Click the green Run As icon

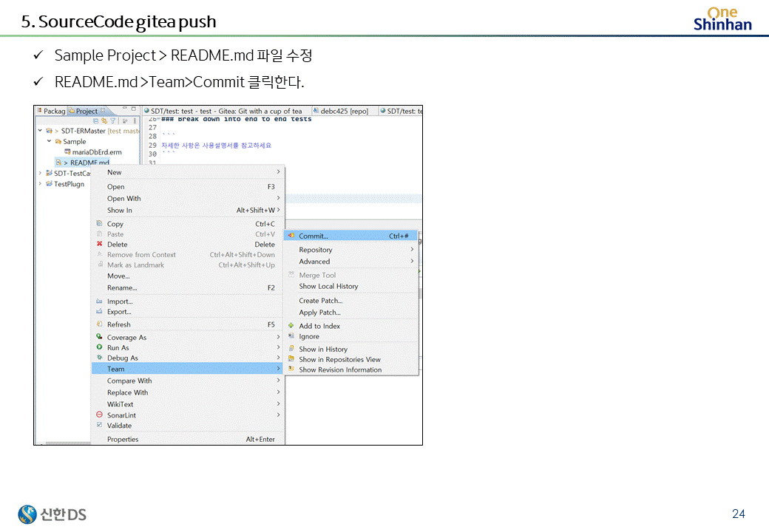100,347
